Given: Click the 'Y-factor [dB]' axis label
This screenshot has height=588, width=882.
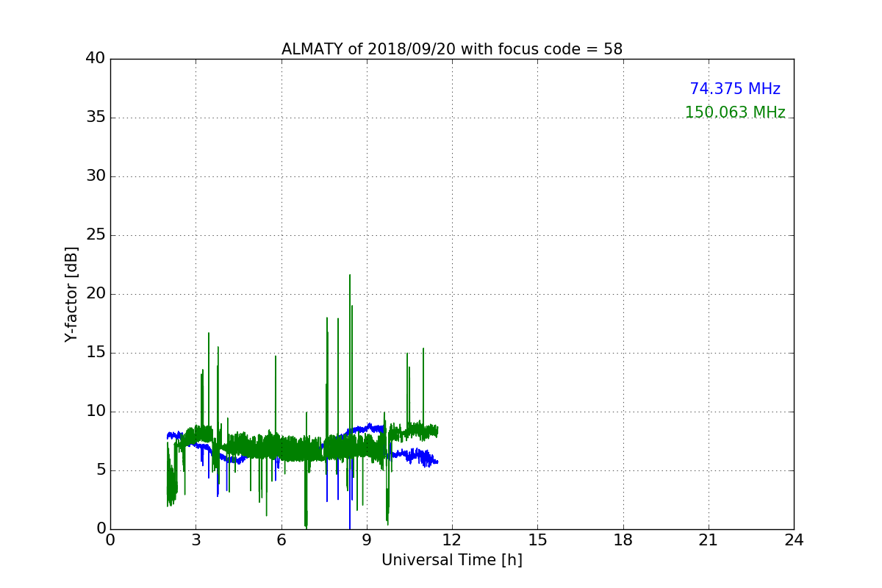Looking at the screenshot, I should click(x=71, y=294).
